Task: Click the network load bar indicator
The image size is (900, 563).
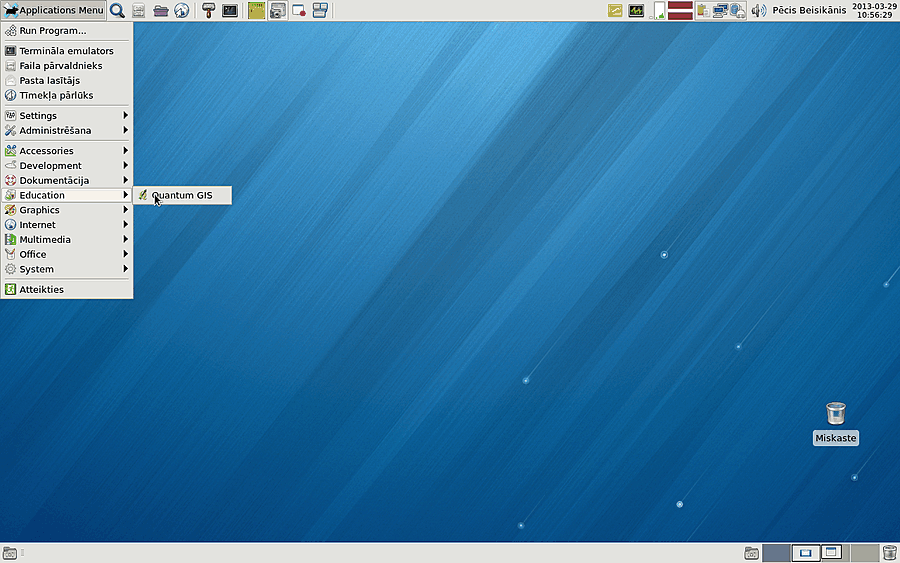Action: click(658, 10)
